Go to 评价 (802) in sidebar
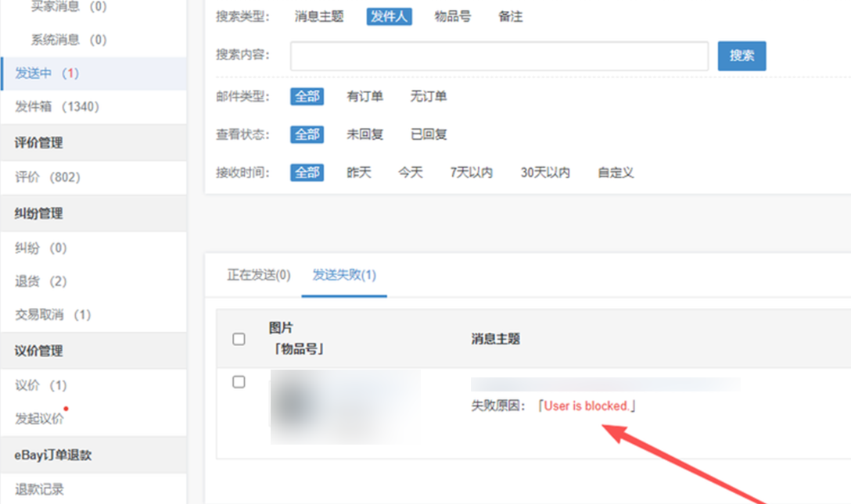851x504 pixels. [x=48, y=177]
